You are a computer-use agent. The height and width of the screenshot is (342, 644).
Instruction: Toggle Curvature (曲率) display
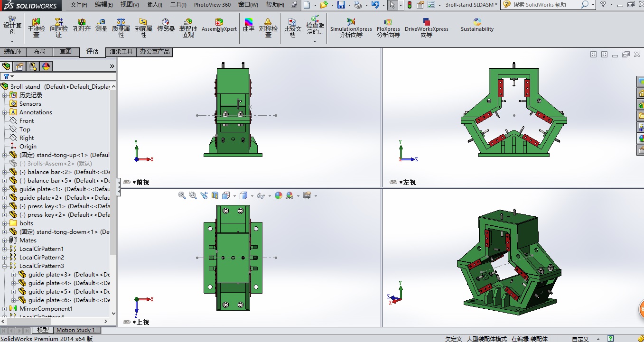tap(249, 25)
